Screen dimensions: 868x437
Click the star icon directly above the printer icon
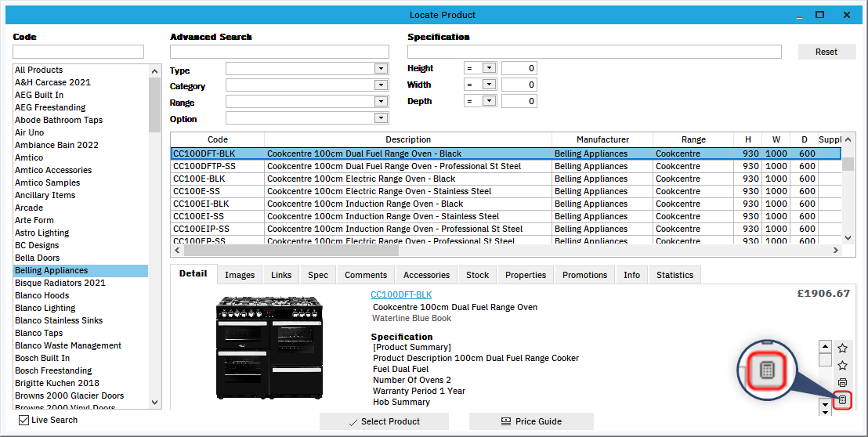pos(842,365)
